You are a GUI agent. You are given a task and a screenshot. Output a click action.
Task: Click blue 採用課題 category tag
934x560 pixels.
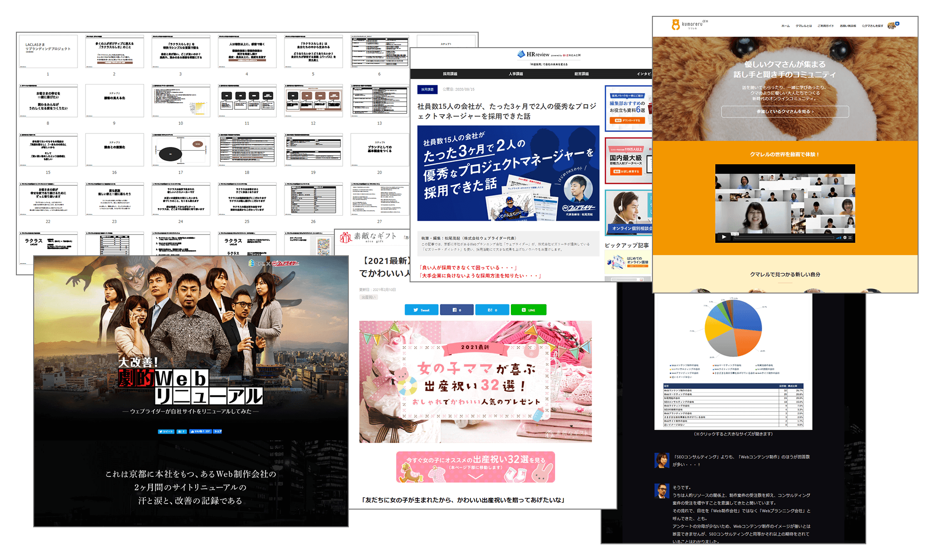point(427,89)
